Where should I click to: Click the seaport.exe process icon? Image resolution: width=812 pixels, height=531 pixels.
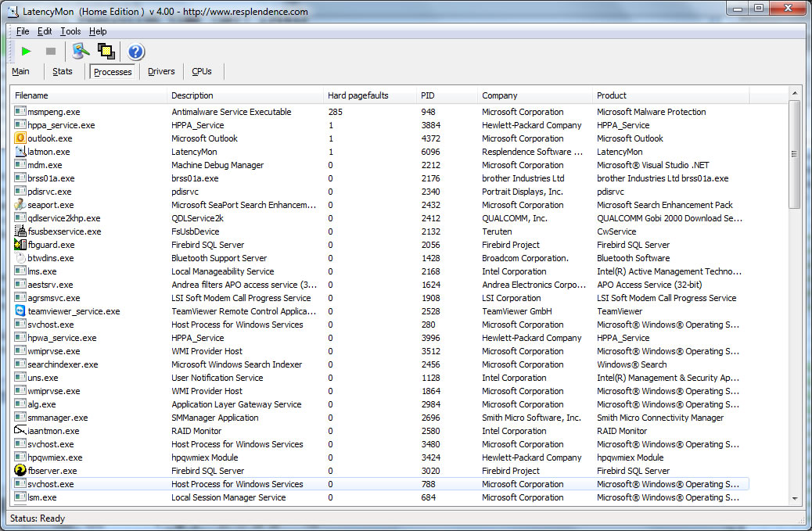(20, 205)
